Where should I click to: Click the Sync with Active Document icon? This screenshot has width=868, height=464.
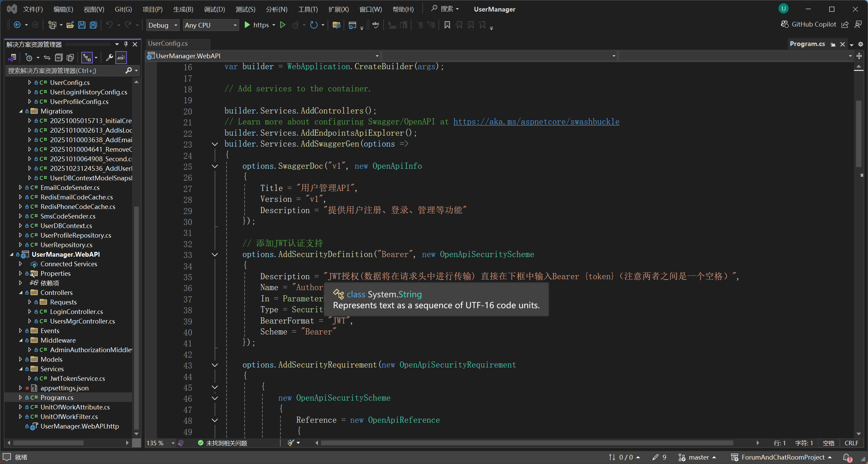(47, 58)
